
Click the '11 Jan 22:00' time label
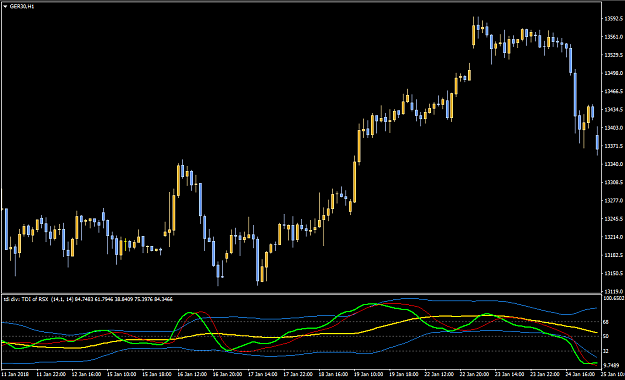click(51, 374)
